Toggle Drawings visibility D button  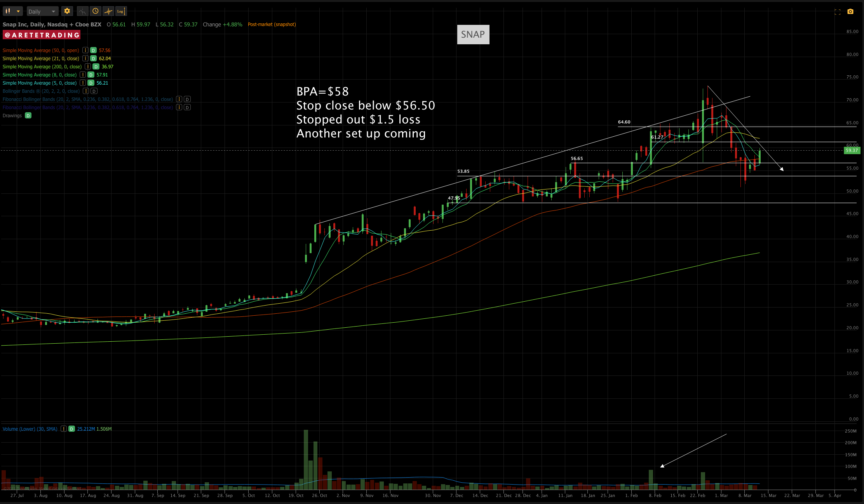28,116
